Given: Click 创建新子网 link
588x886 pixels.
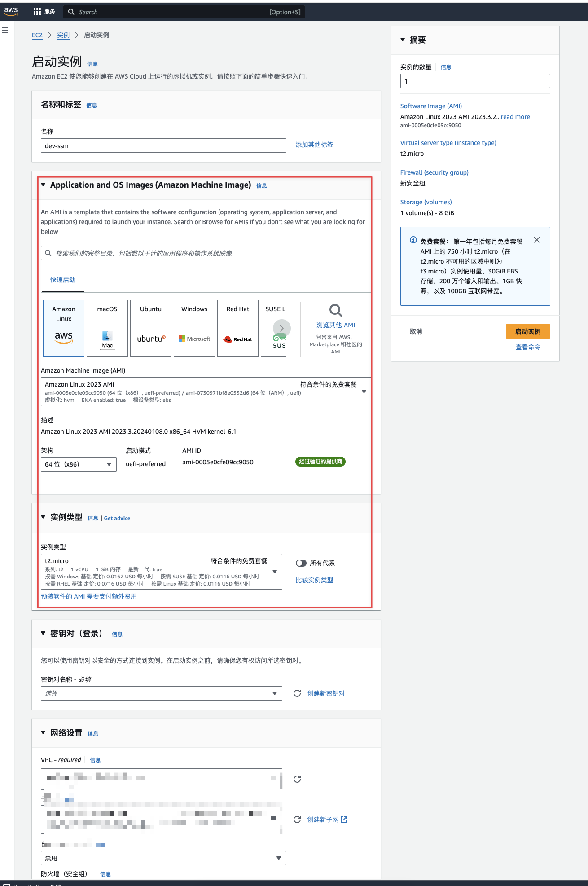Looking at the screenshot, I should (x=323, y=820).
